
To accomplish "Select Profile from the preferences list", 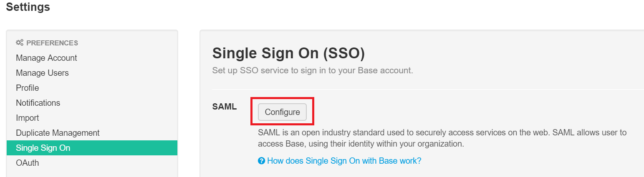I will (x=28, y=88).
